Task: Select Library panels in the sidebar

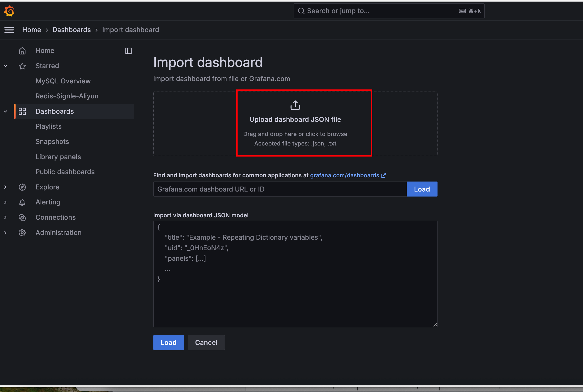Action: coord(58,157)
